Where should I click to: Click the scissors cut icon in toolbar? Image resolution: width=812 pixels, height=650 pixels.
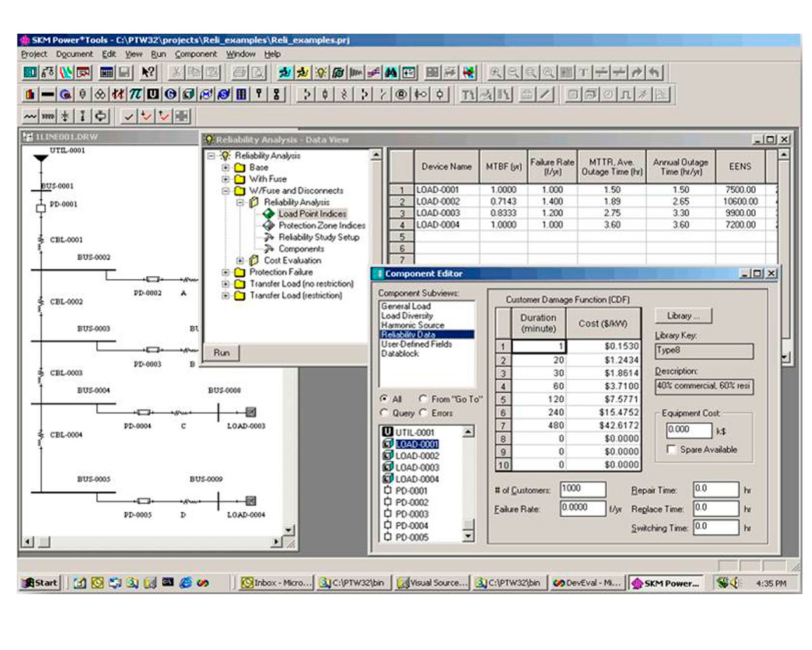[177, 72]
